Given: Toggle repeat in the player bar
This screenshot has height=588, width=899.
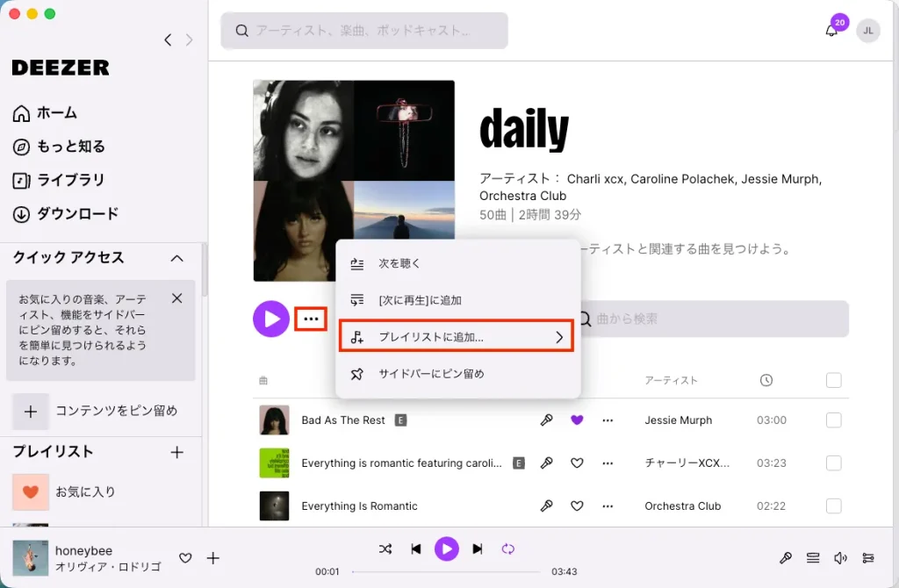Looking at the screenshot, I should [508, 549].
